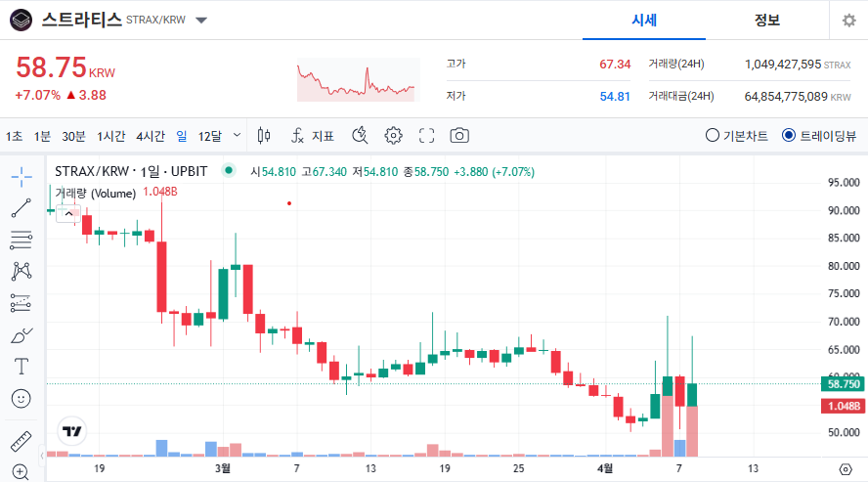Click the 24H trade amount 64,854,775,089 KRW
The width and height of the screenshot is (868, 482).
point(798,96)
